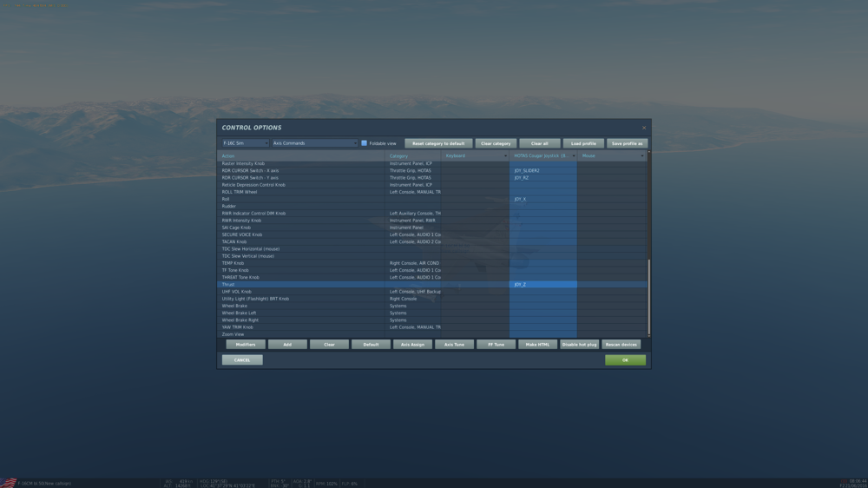This screenshot has height=488, width=868.
Task: Select the ROLL TRIM Wheel row
Action: (431, 192)
